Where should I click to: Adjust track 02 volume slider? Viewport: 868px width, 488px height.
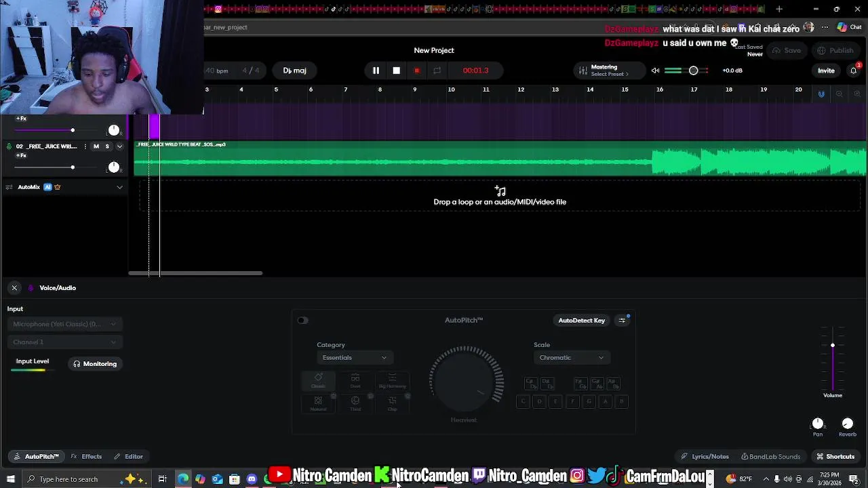point(73,167)
